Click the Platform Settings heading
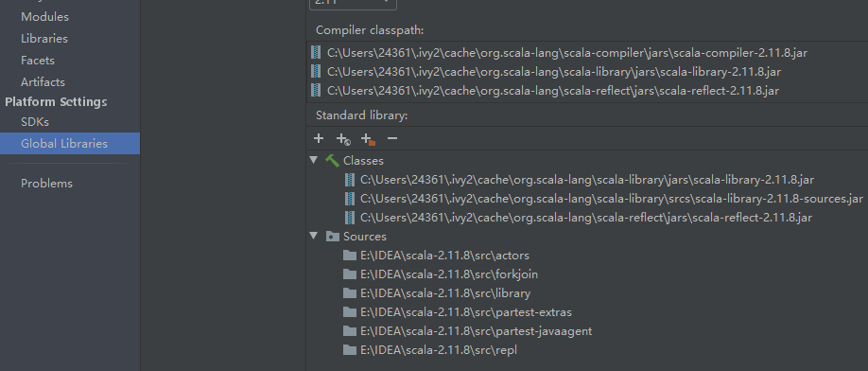Viewport: 868px width, 371px height. click(x=56, y=102)
